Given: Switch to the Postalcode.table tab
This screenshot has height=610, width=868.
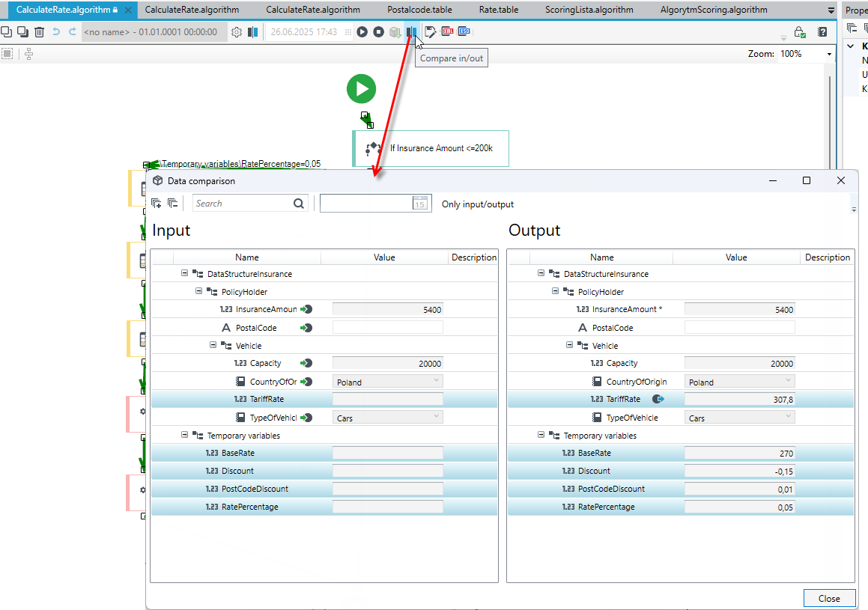Looking at the screenshot, I should (x=419, y=10).
